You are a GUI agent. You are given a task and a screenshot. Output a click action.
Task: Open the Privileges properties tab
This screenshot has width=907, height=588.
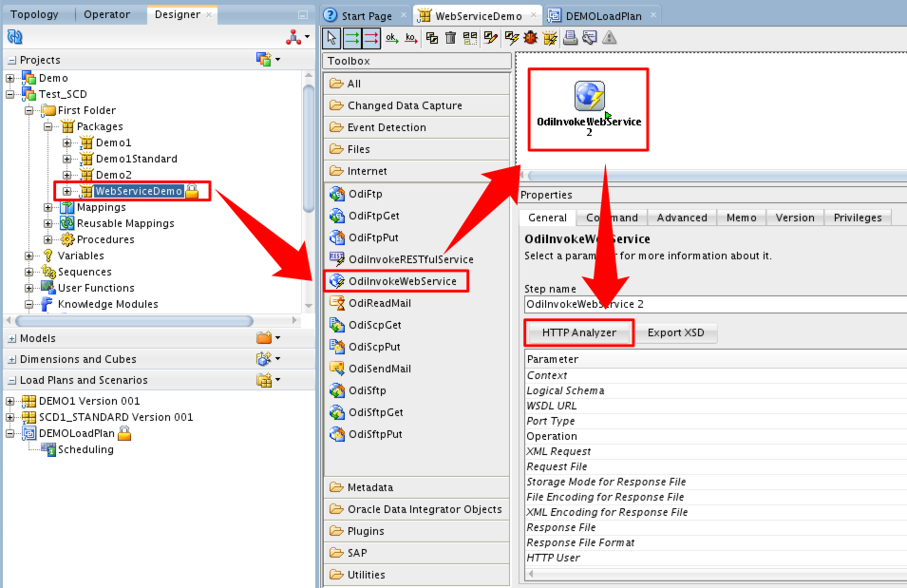tap(858, 218)
